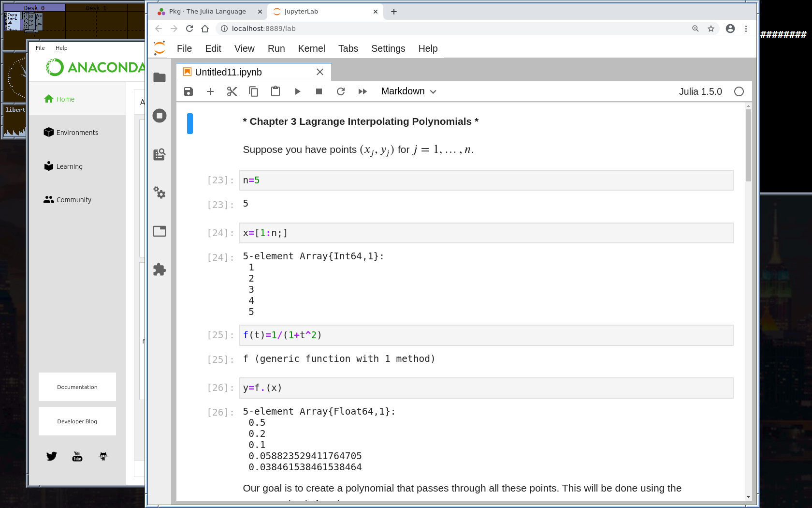Switch to the Pkg Julia Language browser tab
Viewport: 812px width, 508px height.
208,12
